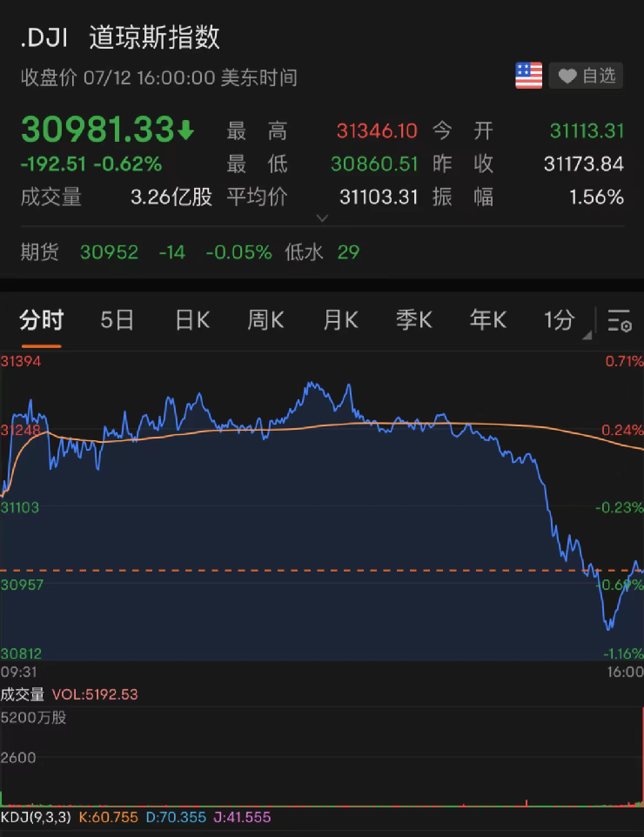This screenshot has width=644, height=837.
Task: Tap the US flag market icon
Action: tap(528, 76)
